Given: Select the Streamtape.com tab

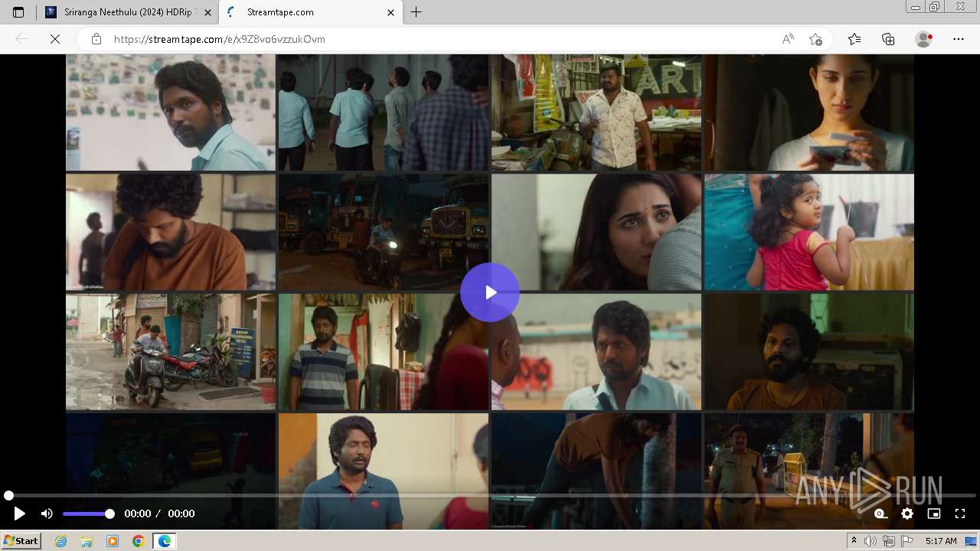Looking at the screenshot, I should click(x=310, y=12).
